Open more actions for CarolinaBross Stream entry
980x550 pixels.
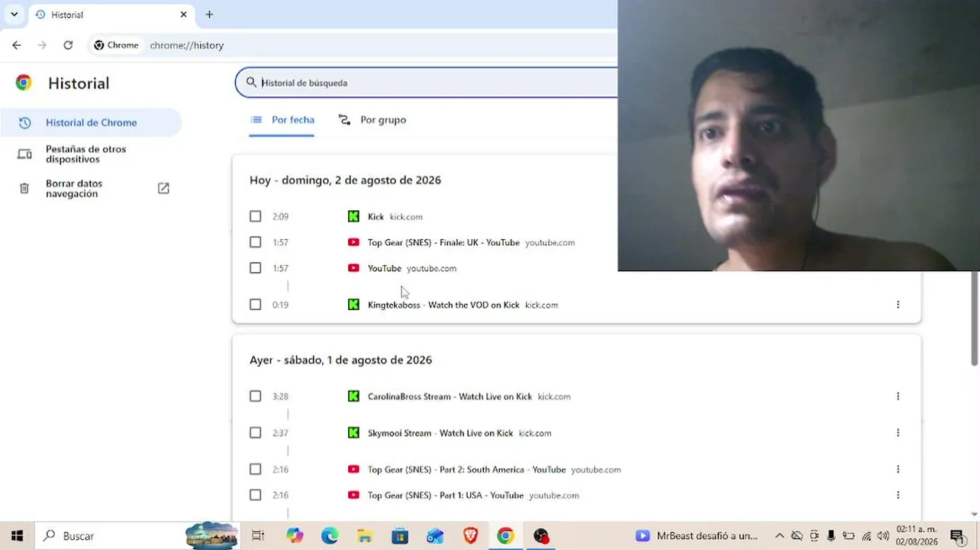(x=898, y=396)
